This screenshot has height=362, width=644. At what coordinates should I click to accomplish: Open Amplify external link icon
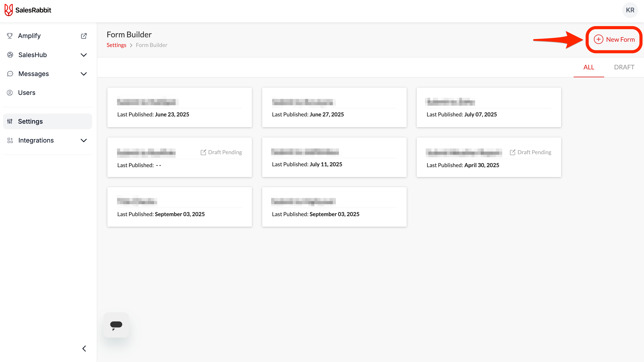(x=84, y=36)
